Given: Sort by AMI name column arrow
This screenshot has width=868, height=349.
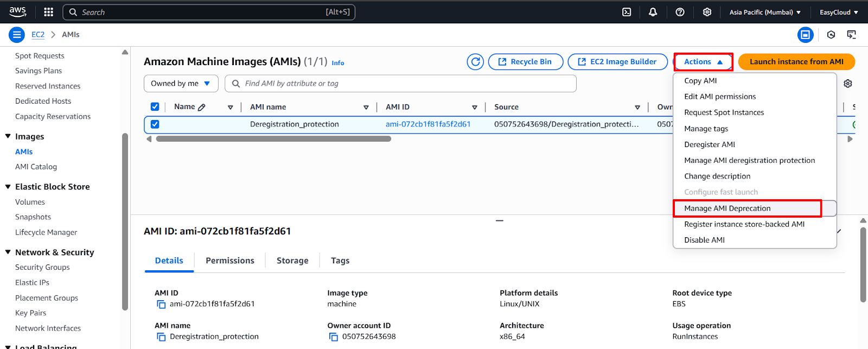Looking at the screenshot, I should (366, 107).
